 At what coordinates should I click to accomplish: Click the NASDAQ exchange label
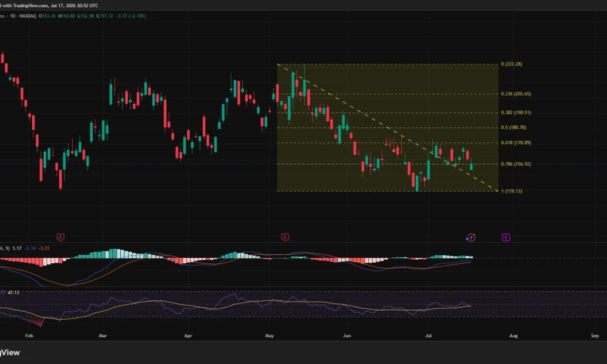point(27,16)
